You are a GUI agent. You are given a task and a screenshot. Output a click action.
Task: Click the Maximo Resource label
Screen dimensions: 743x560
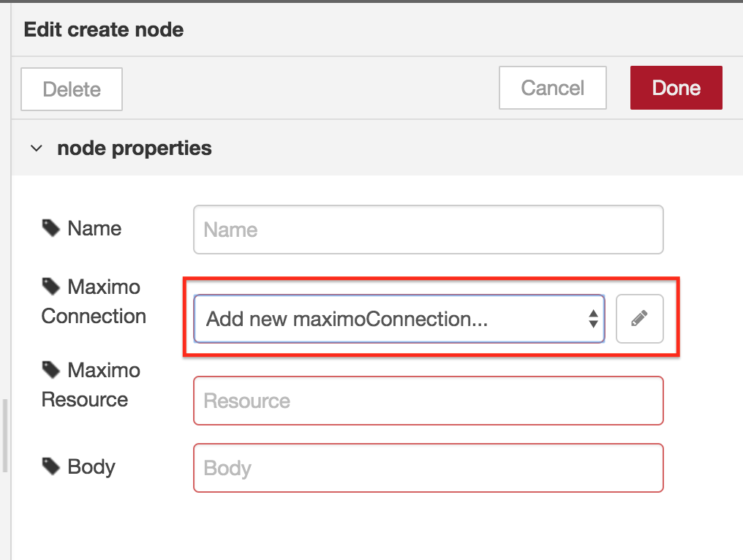[91, 385]
